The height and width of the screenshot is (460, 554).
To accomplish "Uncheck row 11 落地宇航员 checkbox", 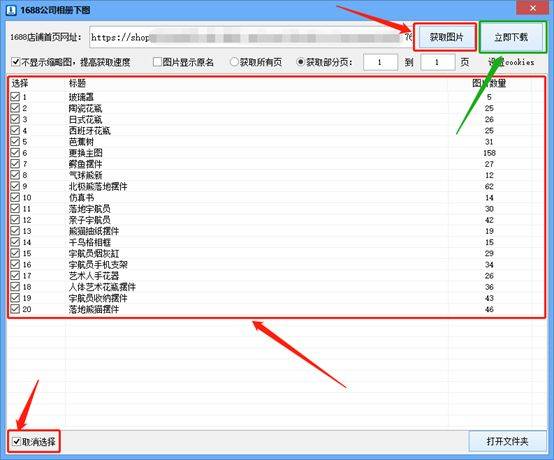I will point(15,208).
